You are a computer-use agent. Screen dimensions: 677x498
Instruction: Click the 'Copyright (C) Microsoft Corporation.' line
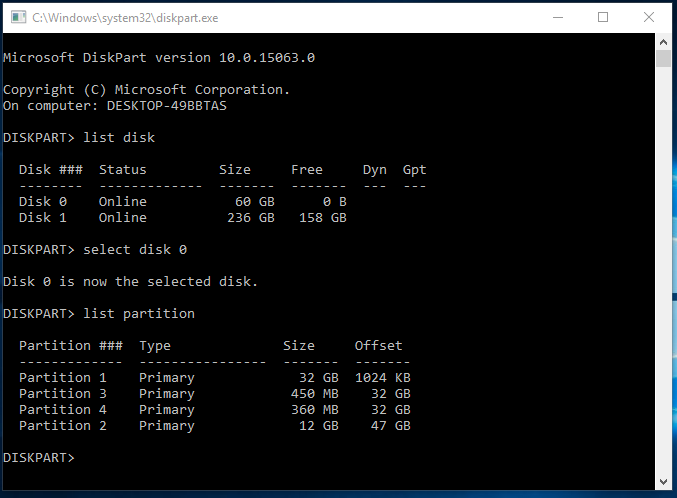[146, 89]
